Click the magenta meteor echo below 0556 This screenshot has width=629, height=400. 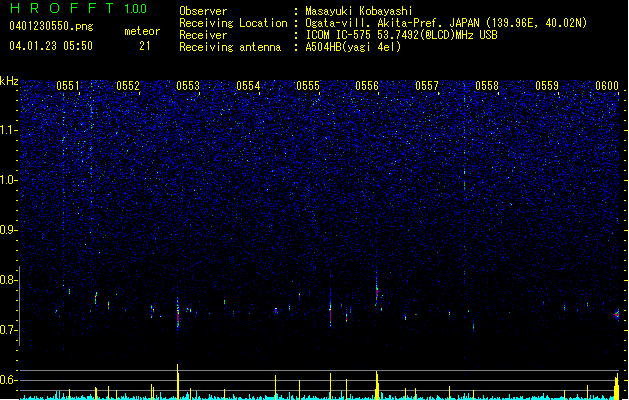(377, 294)
